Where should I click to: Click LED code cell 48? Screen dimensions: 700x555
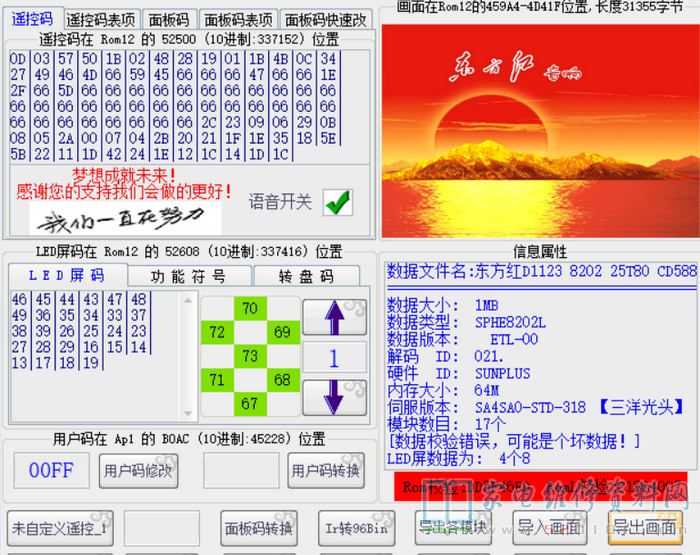pos(138,299)
